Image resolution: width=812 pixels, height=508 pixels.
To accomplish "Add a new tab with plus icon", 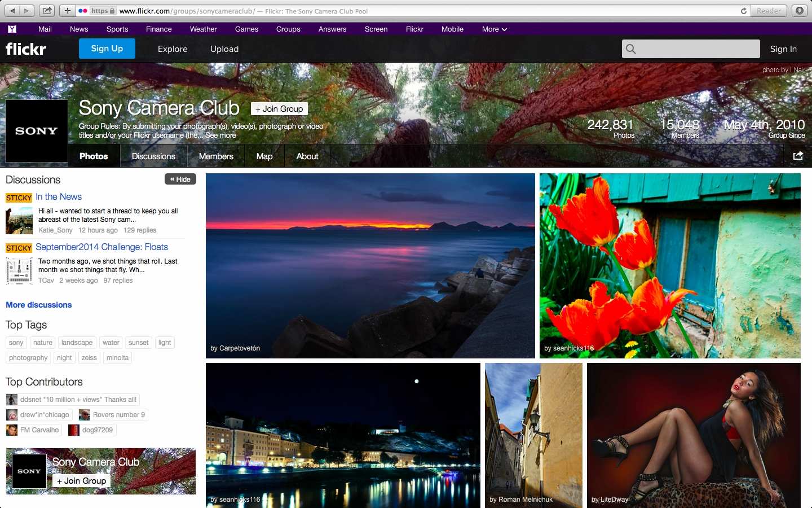I will coord(67,11).
